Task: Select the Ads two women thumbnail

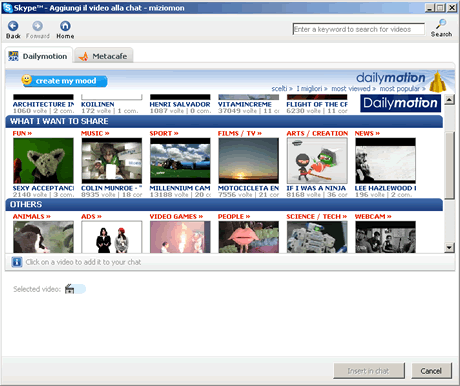Action: (112, 237)
